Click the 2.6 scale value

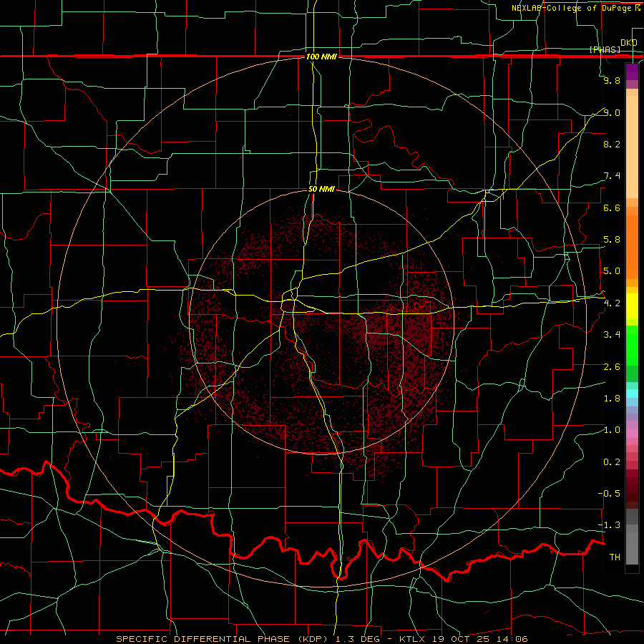(612, 367)
